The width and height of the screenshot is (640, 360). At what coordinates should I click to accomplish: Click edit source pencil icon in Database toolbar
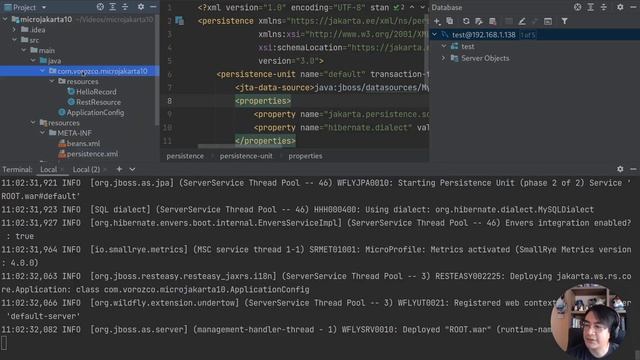tap(522, 21)
